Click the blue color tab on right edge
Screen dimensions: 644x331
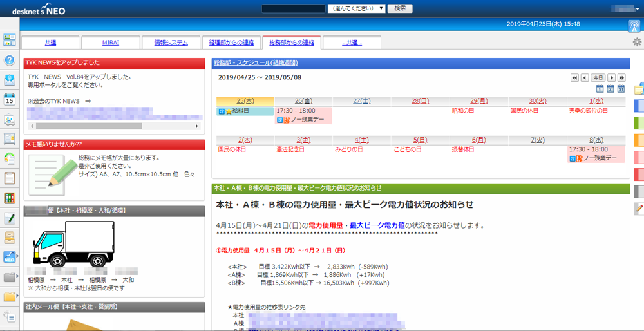[x=639, y=106]
